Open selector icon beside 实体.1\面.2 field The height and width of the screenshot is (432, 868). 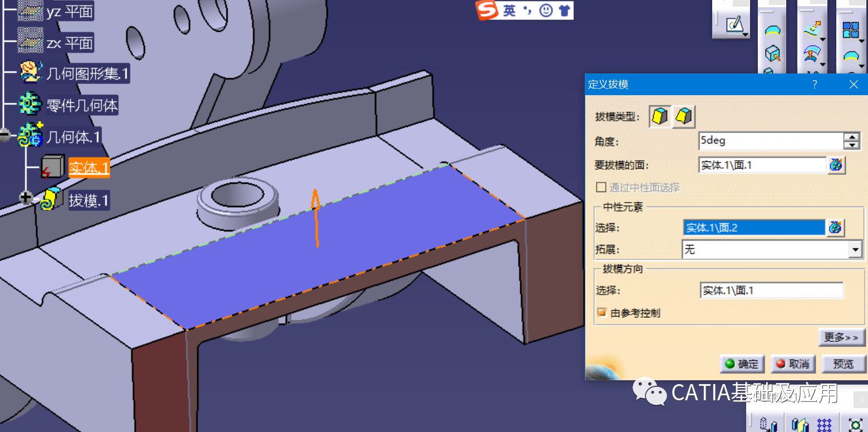coord(835,228)
